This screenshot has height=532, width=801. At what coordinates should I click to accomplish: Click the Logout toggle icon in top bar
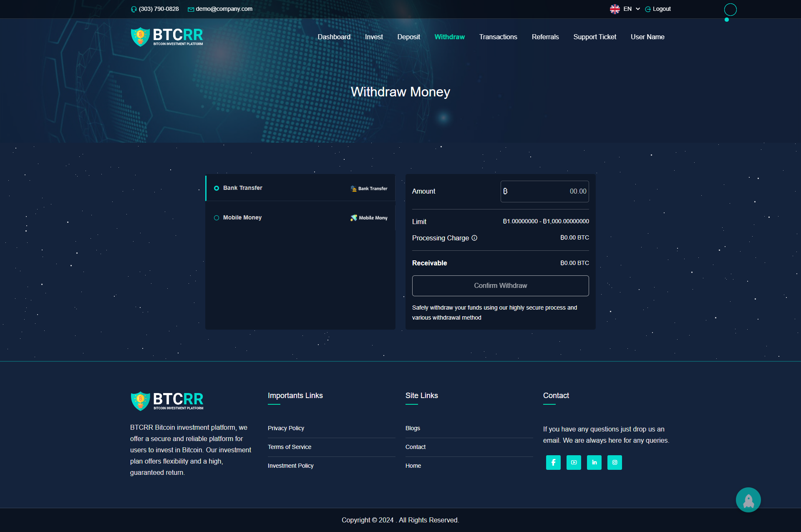[x=647, y=9]
